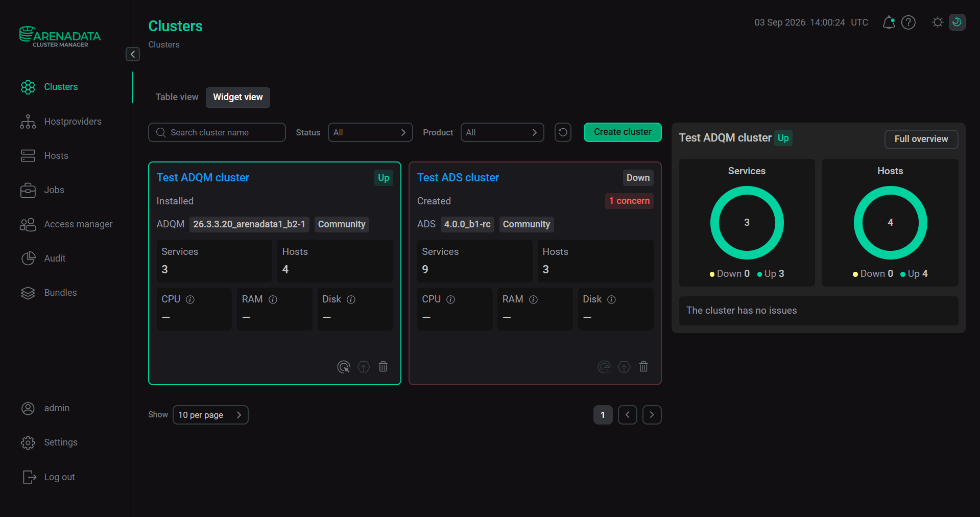This screenshot has height=517, width=980.
Task: Show CPU info on Test ADS card
Action: tap(451, 299)
